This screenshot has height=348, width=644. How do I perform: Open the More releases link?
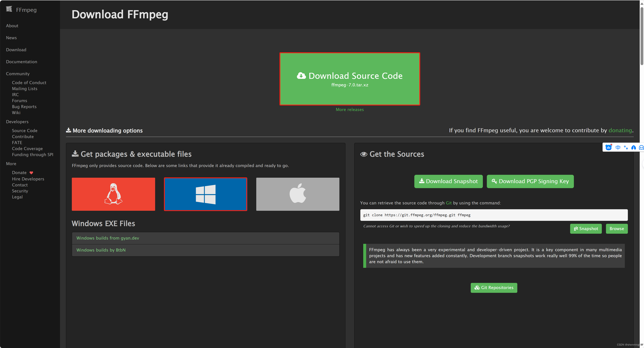coord(350,109)
